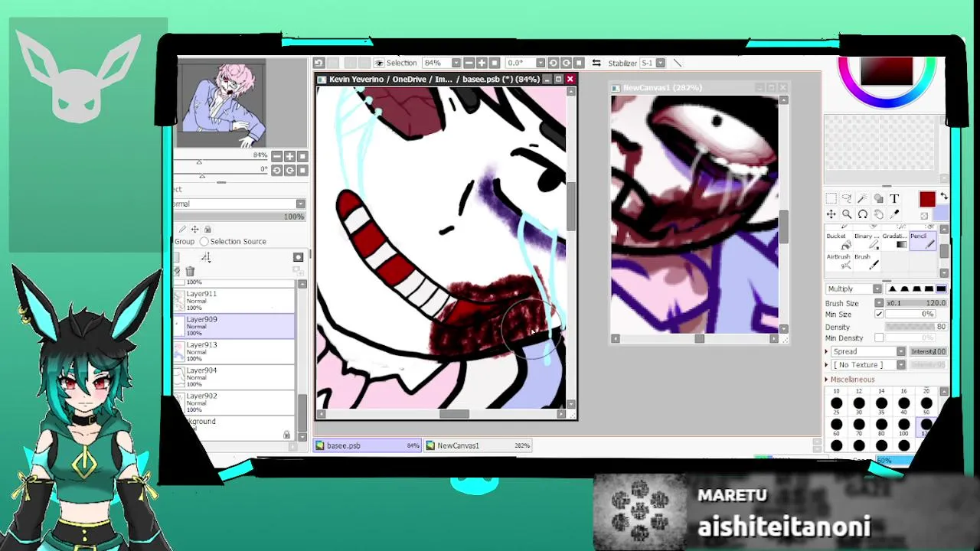
Task: Expand the Miscellaneous section
Action: coord(828,380)
